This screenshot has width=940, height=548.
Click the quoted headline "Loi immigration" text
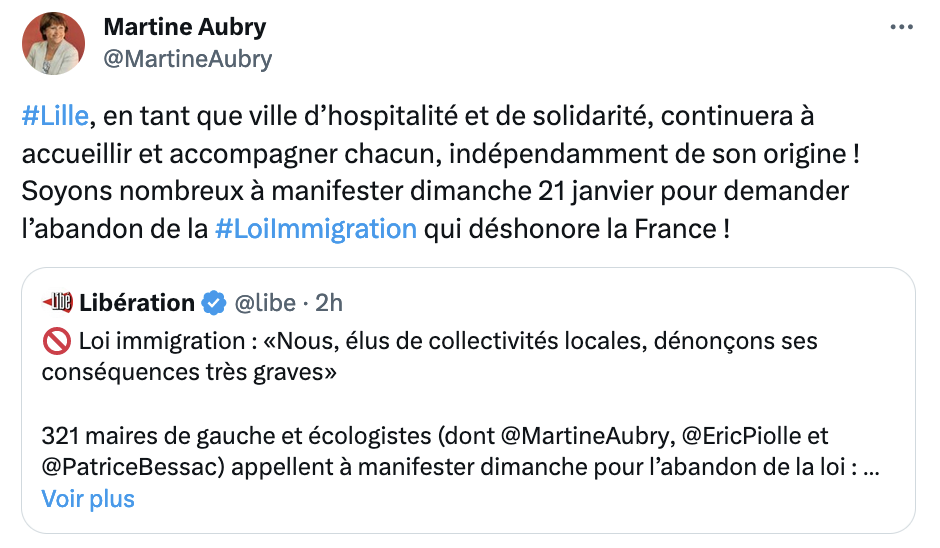coord(150,342)
